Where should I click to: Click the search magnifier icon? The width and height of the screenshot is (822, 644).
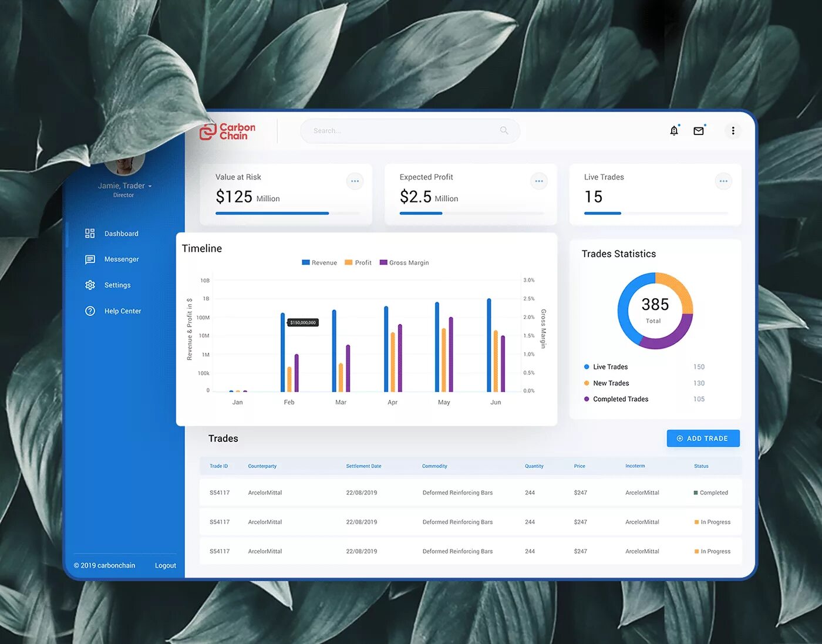[x=504, y=130]
